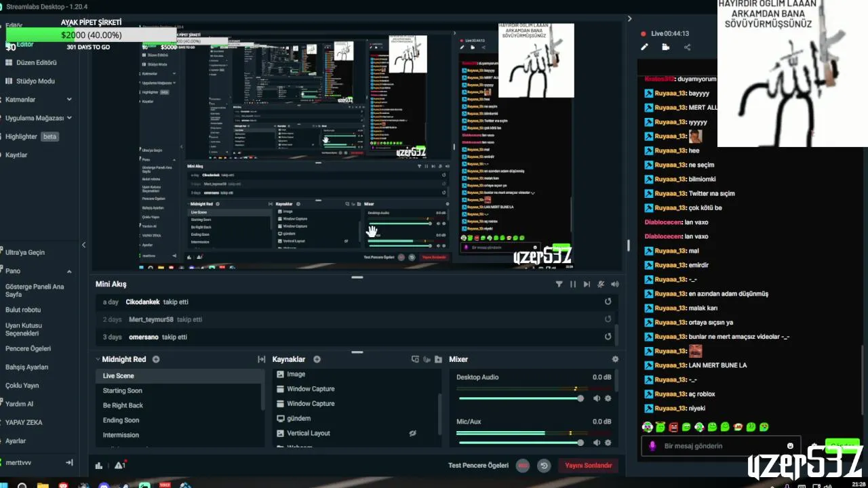Toggle alert volume speaker in Mini Akış
868x488 pixels.
tap(615, 285)
